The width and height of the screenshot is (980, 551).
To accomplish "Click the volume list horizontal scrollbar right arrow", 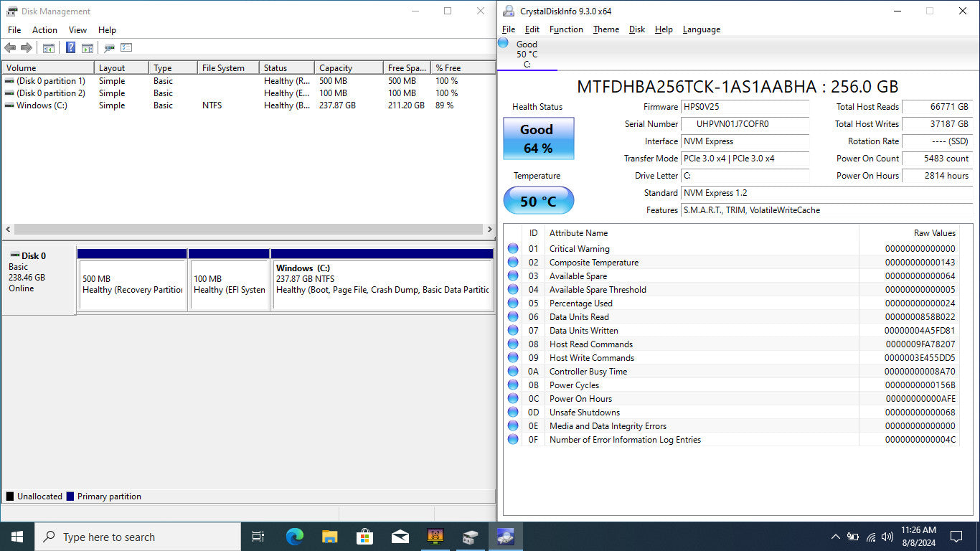I will (489, 230).
